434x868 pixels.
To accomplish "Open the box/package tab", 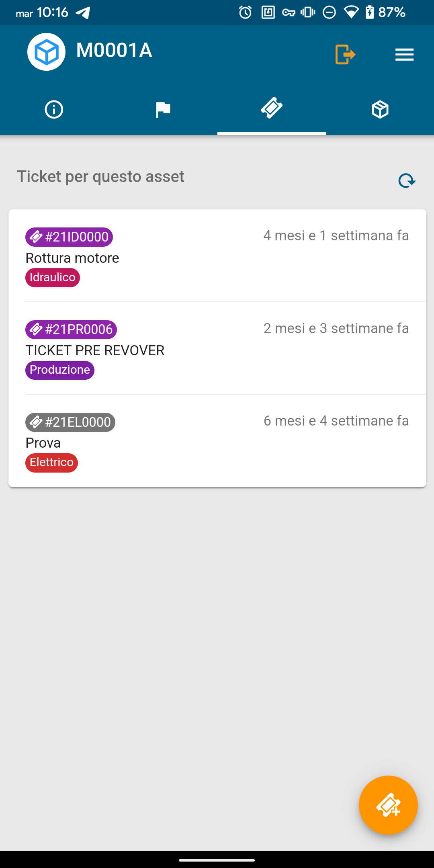I will tap(380, 110).
